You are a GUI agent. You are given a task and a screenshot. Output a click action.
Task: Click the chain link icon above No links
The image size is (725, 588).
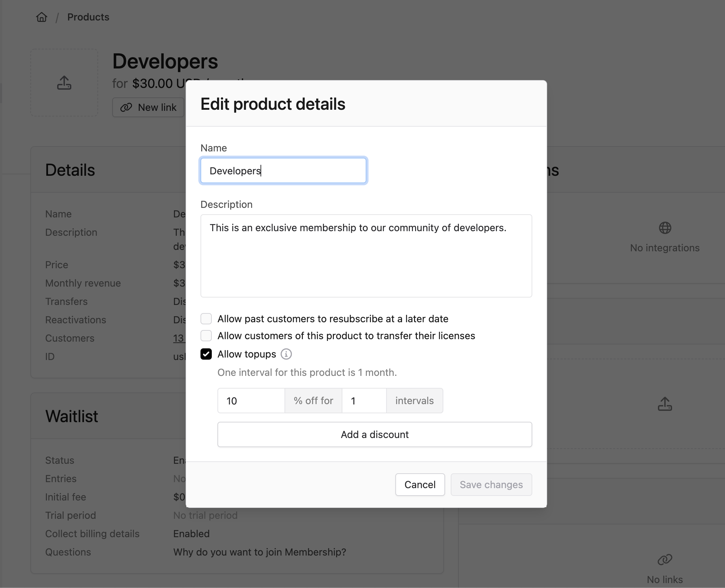[665, 560]
